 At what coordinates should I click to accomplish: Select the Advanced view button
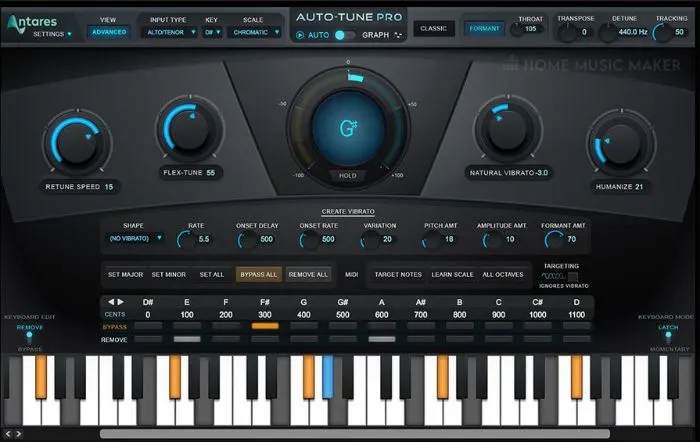(x=109, y=32)
